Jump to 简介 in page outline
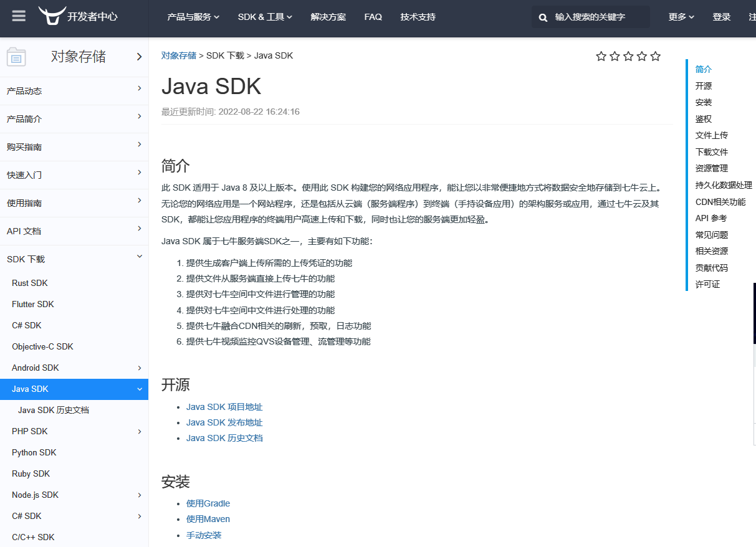Screen dimensions: 756x547 [x=704, y=69]
